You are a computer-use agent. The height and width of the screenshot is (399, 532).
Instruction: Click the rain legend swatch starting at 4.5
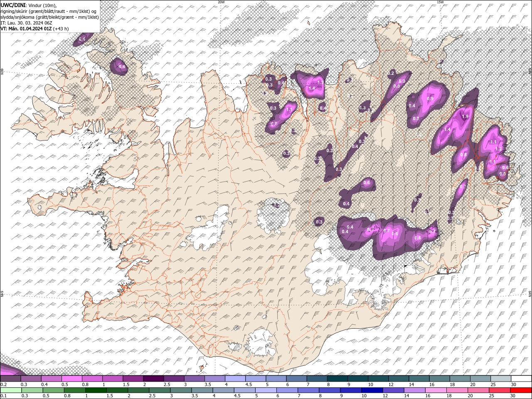tap(244, 390)
